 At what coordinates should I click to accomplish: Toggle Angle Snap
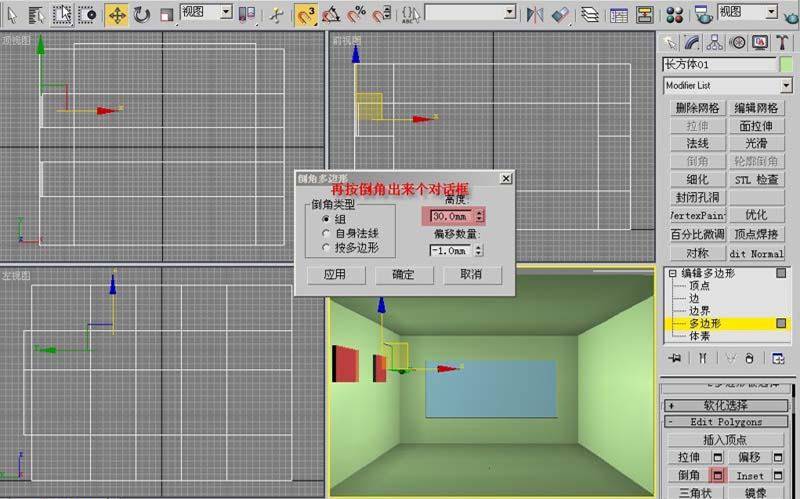coord(331,15)
